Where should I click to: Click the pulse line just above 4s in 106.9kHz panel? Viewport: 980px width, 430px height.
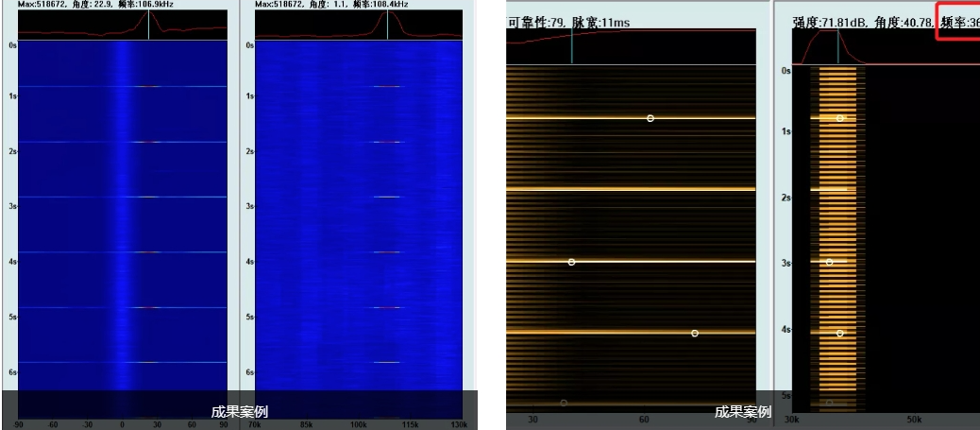point(123,252)
